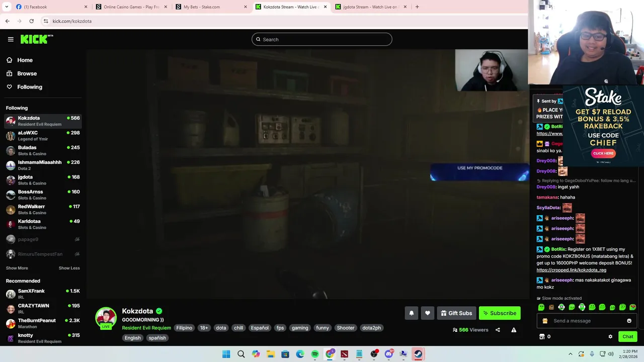The height and width of the screenshot is (362, 644).
Task: Click Kokzdota's live profile avatar
Action: point(106,318)
